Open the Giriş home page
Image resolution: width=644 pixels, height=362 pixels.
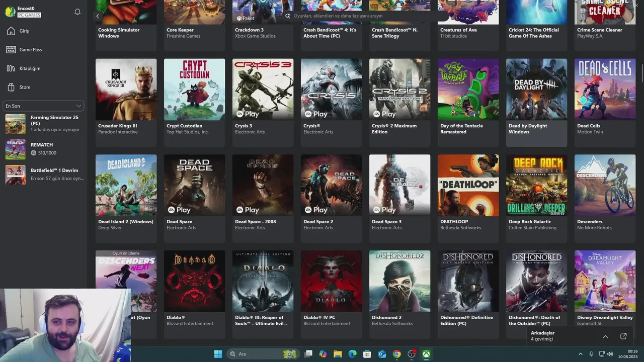coord(43,31)
